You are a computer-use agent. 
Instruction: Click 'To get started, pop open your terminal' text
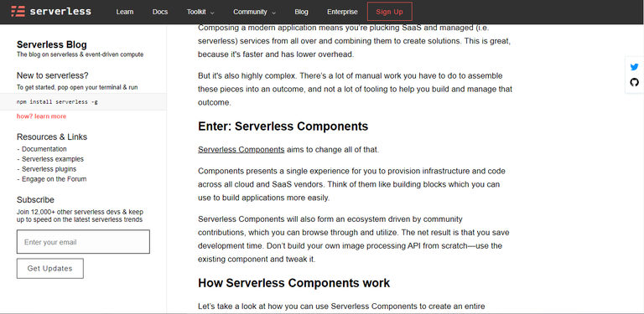tap(77, 87)
